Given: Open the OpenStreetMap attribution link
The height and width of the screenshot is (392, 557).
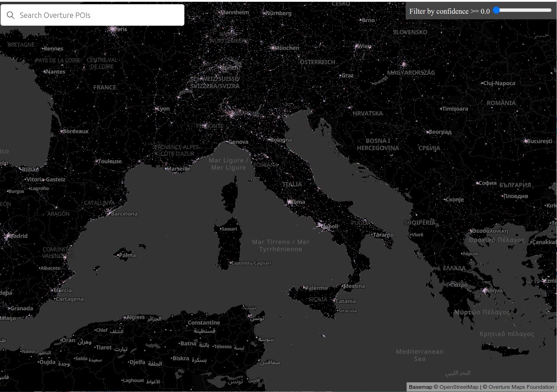Looking at the screenshot, I should (x=459, y=387).
